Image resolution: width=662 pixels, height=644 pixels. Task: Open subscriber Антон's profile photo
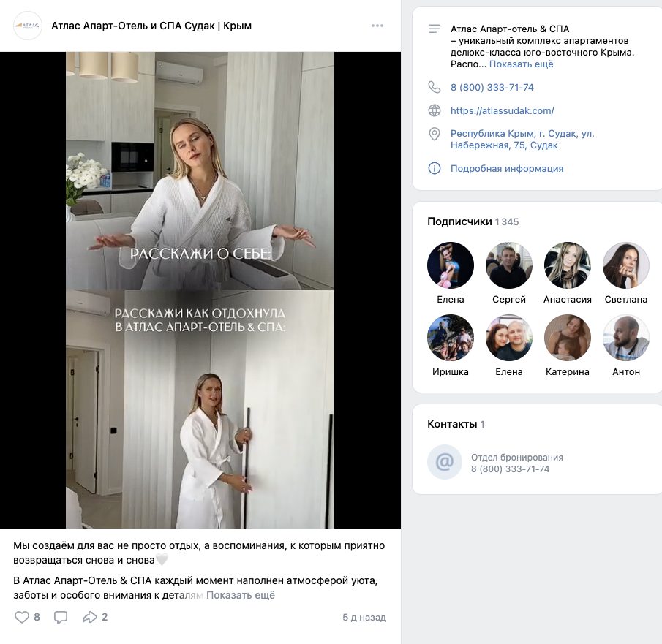point(625,338)
